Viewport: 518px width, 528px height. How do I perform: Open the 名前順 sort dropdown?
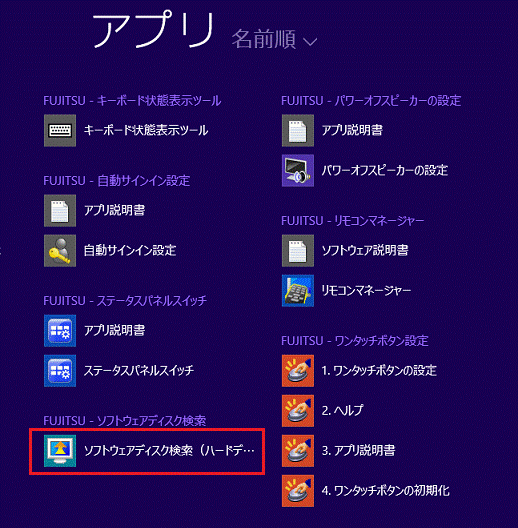tap(274, 39)
